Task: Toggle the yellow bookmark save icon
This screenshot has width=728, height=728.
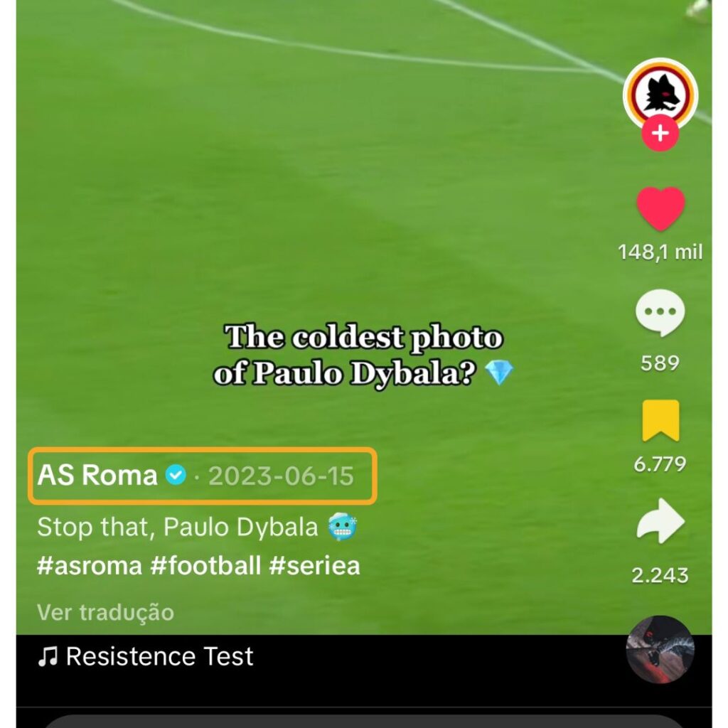Action: coord(660,420)
